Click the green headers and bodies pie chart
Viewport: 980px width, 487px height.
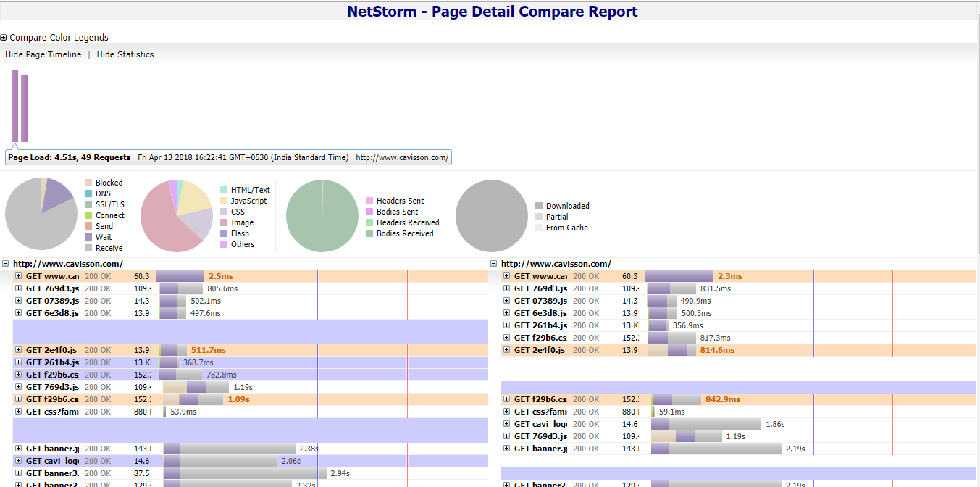322,215
